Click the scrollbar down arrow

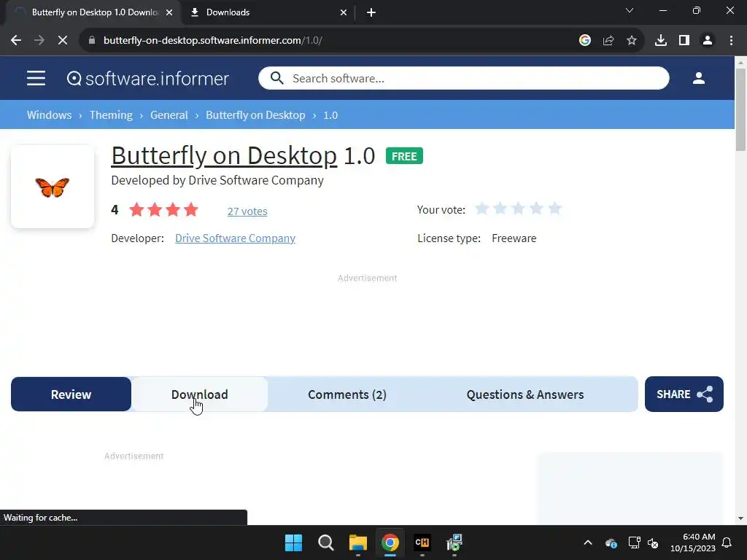[740, 518]
